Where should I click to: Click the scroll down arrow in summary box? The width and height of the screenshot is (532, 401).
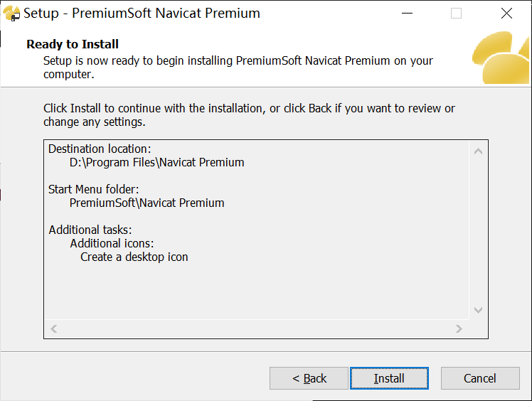pos(478,310)
